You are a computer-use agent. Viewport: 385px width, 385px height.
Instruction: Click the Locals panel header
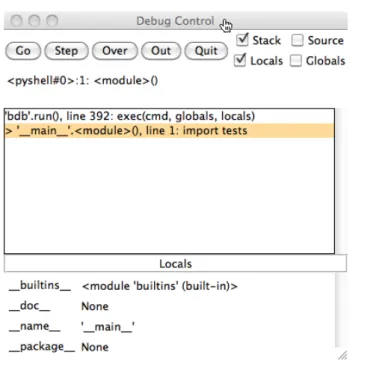pos(175,264)
